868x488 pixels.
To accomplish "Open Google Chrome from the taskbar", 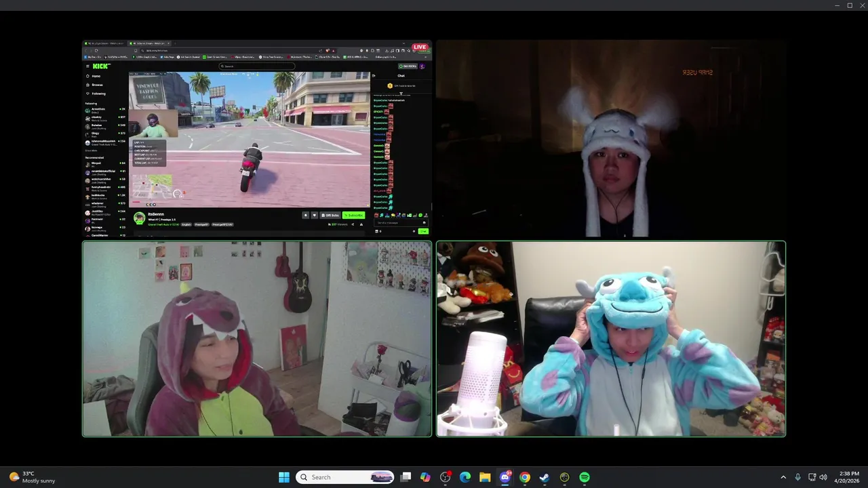I will coord(525,477).
